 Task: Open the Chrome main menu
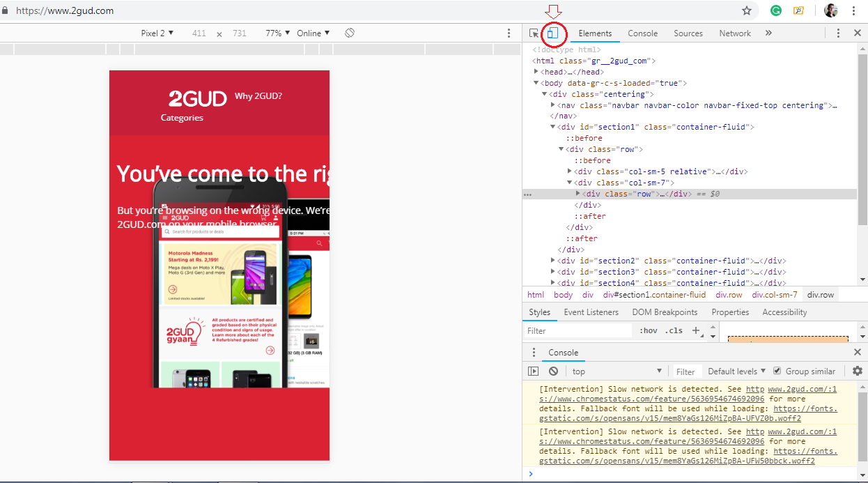point(853,10)
